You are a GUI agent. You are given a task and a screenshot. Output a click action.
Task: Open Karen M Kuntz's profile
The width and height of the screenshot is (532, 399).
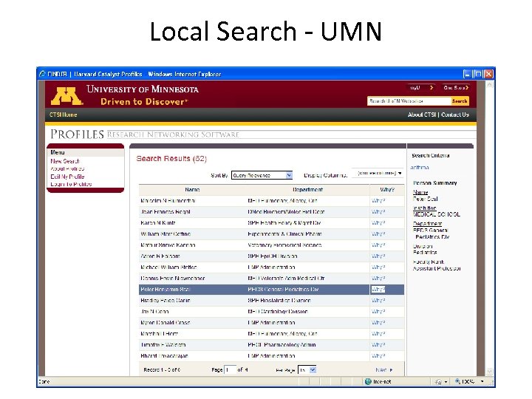pos(158,223)
